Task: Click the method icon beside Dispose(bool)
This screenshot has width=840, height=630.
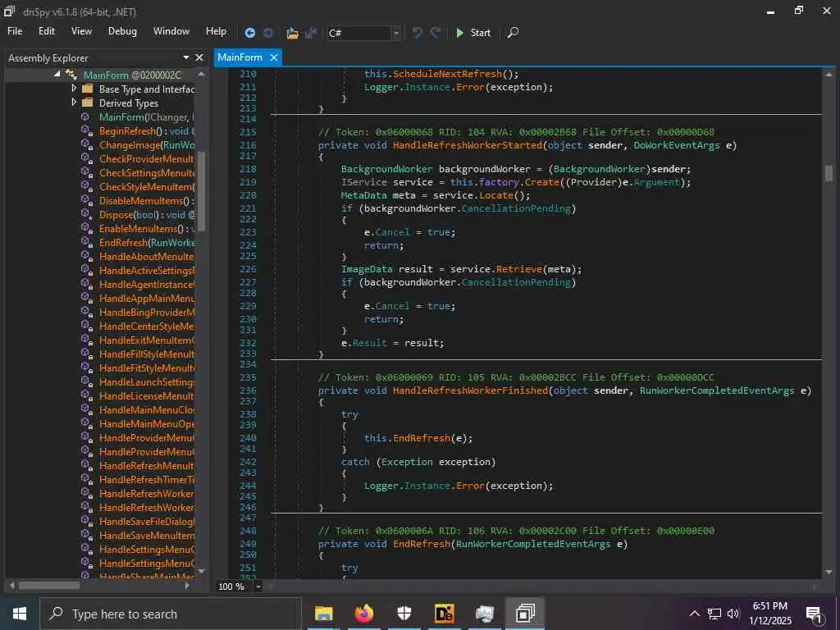Action: point(86,214)
